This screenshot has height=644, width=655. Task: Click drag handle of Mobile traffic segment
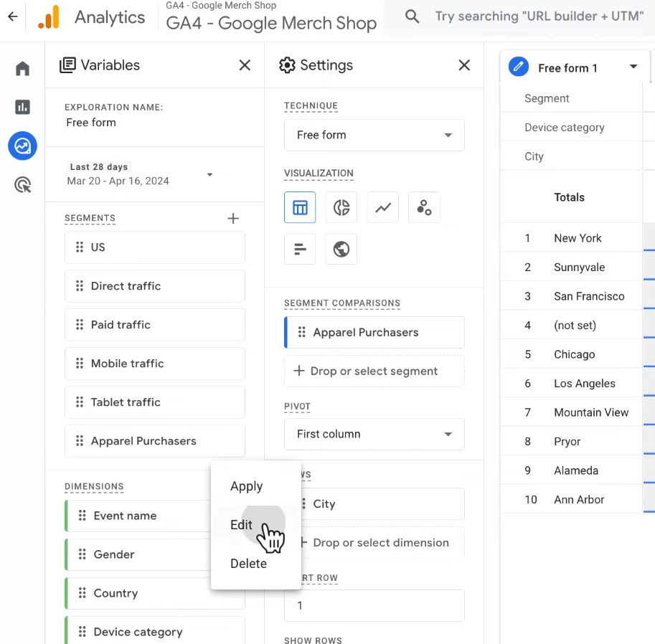(x=80, y=364)
